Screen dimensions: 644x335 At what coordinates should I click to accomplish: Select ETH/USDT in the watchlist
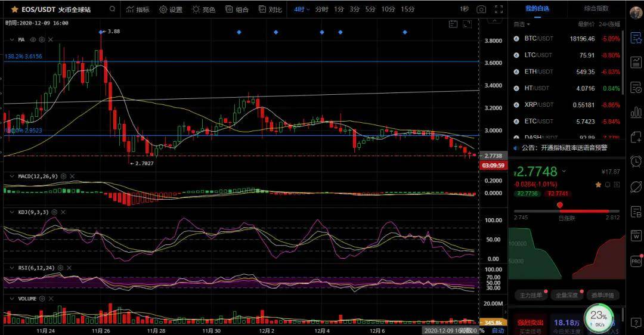point(566,72)
